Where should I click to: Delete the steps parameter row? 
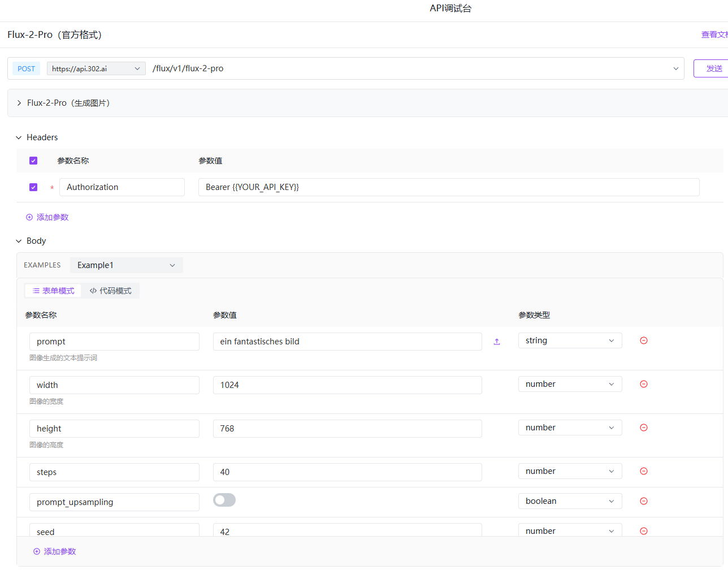[x=643, y=471]
